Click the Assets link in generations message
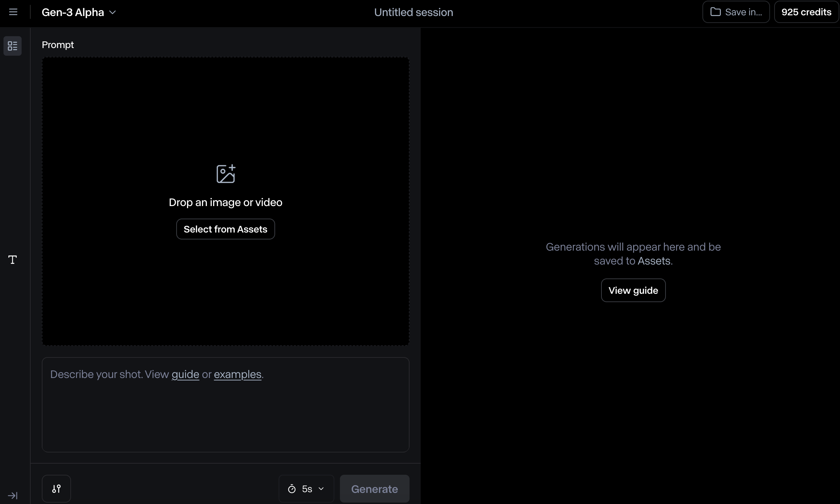Screen dimensions: 840x504 (x=654, y=261)
